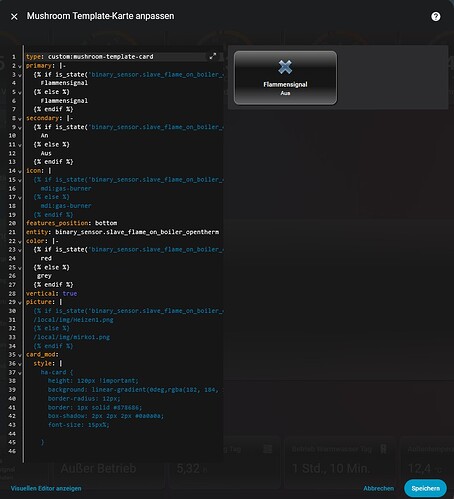Click 'mdi:gas-burner' on line 16
Screen dimensions: 454x499
point(66,188)
